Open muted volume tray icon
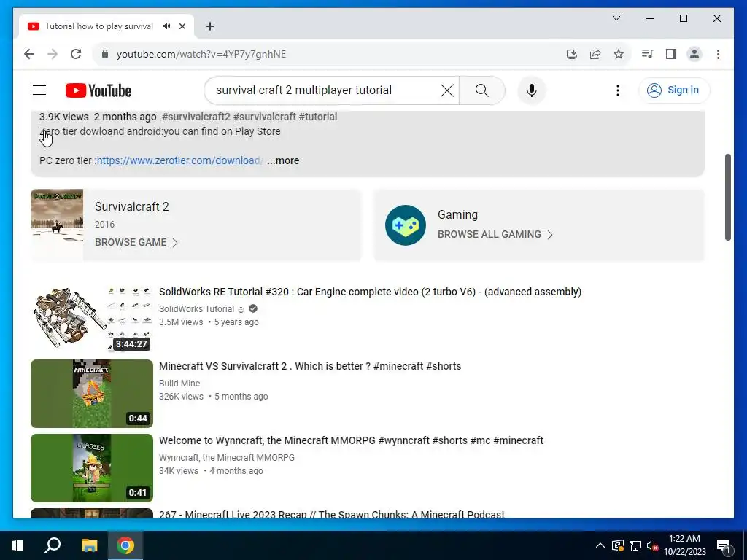This screenshot has height=560, width=747. click(652, 545)
